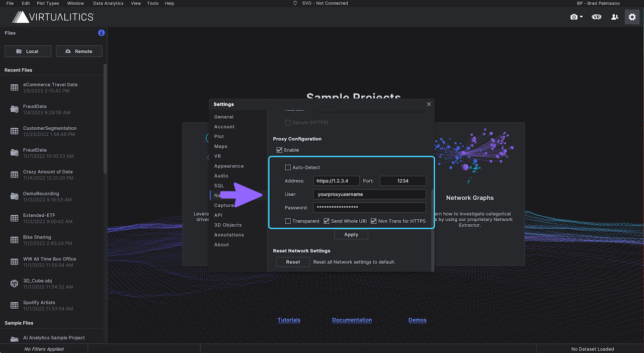Screen dimensions: 644x353
Task: Open the Documentation link
Action: point(352,320)
